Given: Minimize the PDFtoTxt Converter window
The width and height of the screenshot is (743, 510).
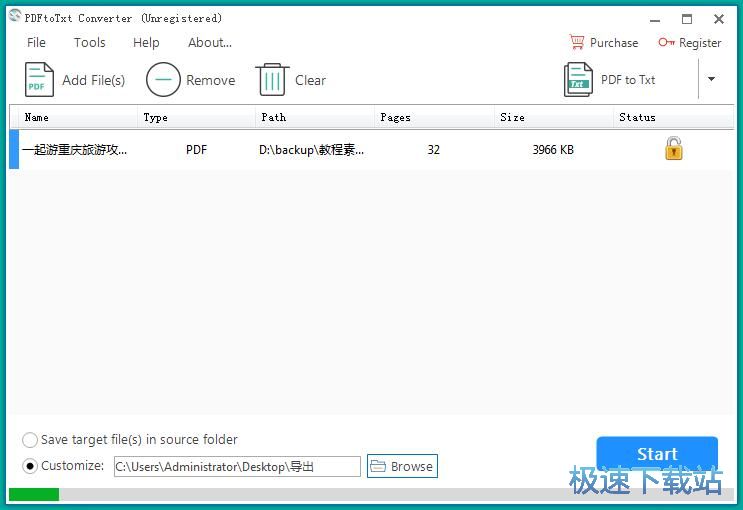Looking at the screenshot, I should [655, 19].
